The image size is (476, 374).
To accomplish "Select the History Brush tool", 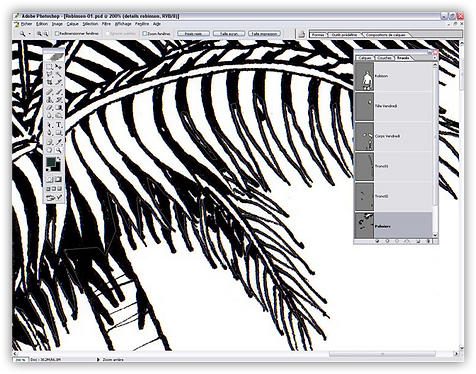I will tap(59, 100).
